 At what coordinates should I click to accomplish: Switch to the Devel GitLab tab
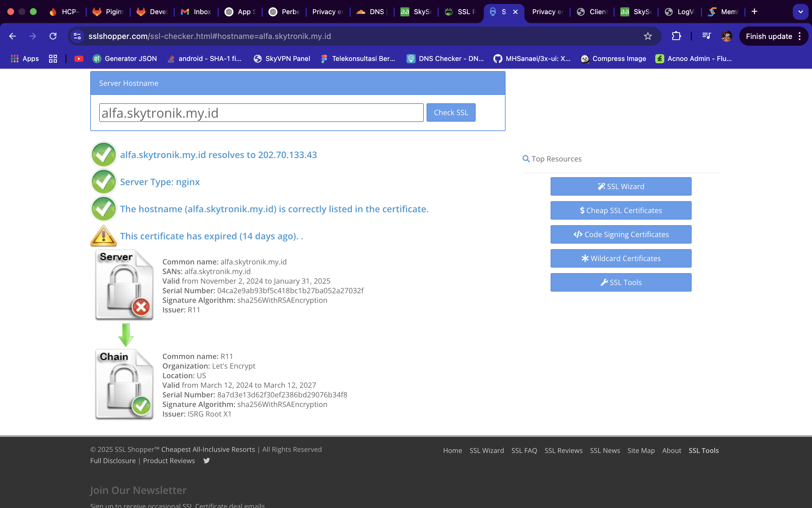(152, 12)
